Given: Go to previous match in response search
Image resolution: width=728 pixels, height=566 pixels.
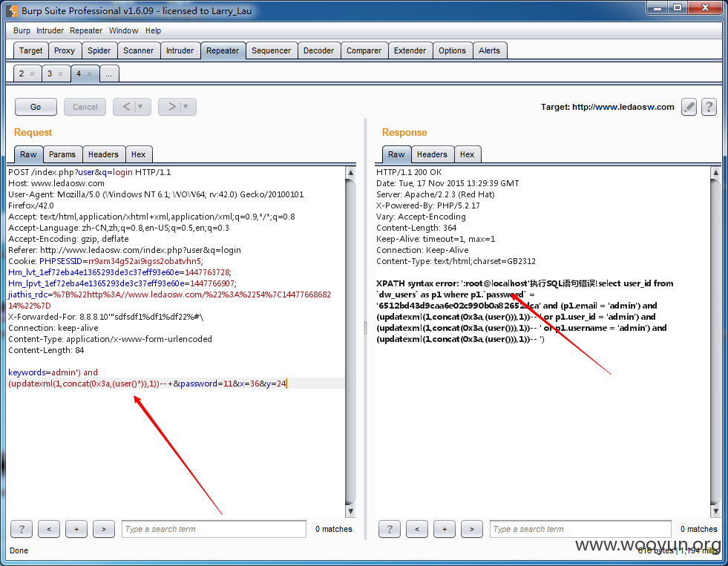Looking at the screenshot, I should 416,529.
